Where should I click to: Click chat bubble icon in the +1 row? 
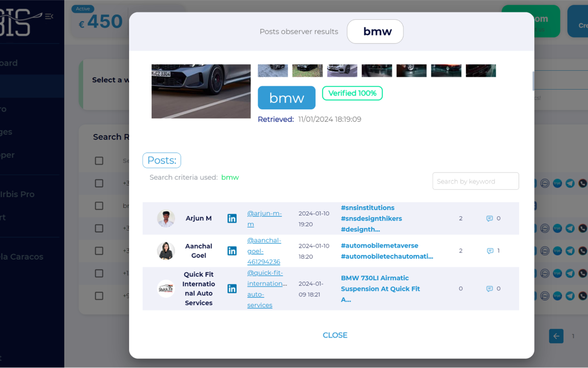tap(545, 273)
